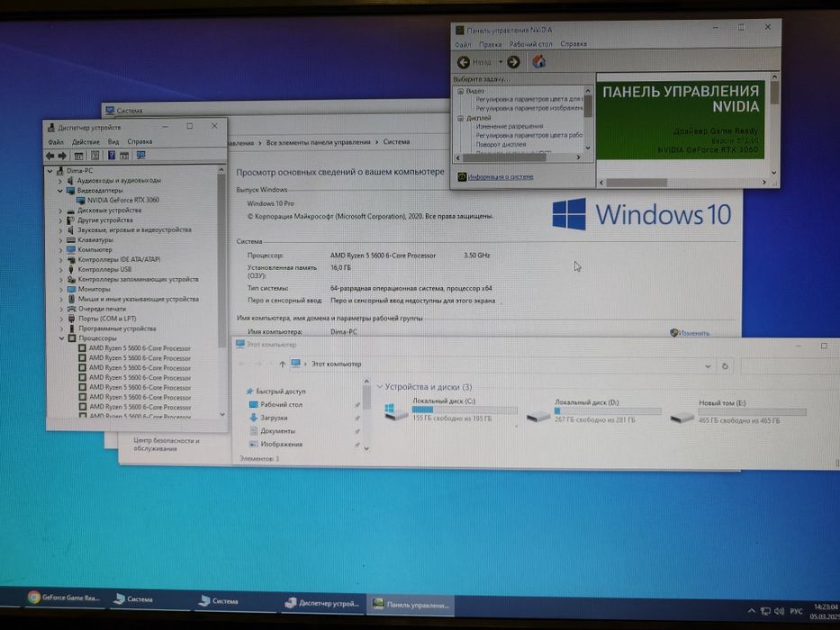Viewport: 840px width, 630px height.
Task: Expand Аудиовходы и аудиовыходы node
Action: click(60, 181)
